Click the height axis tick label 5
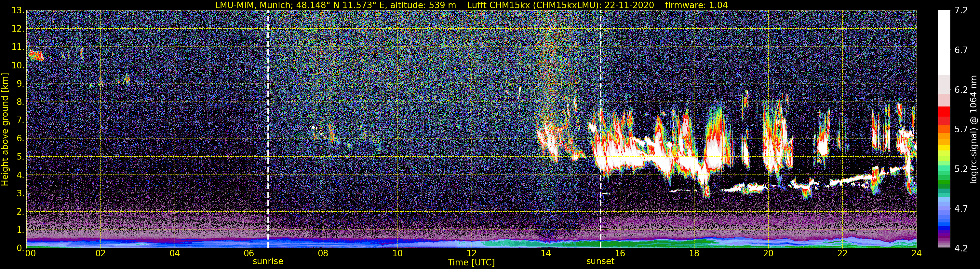The image size is (980, 269). pos(20,157)
